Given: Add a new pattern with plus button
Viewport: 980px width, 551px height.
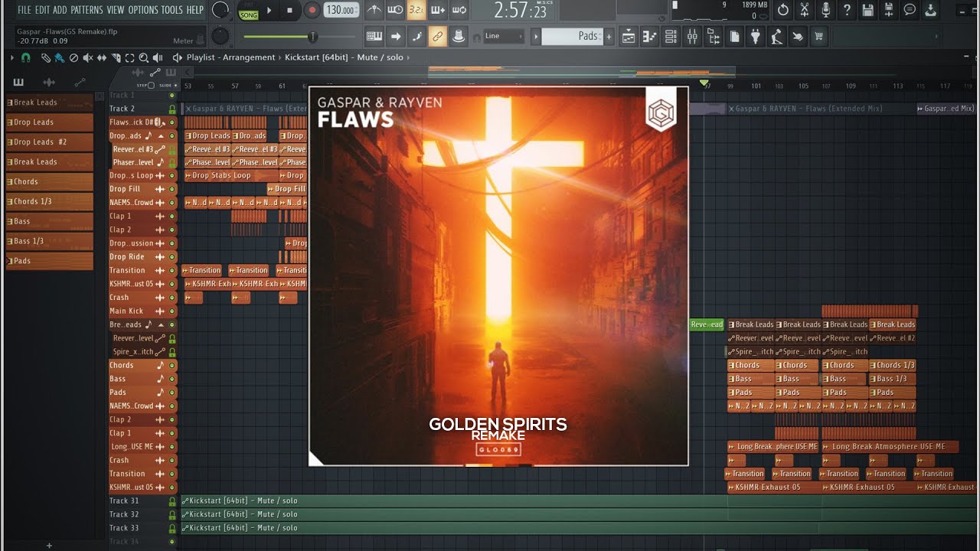Looking at the screenshot, I should point(609,36).
